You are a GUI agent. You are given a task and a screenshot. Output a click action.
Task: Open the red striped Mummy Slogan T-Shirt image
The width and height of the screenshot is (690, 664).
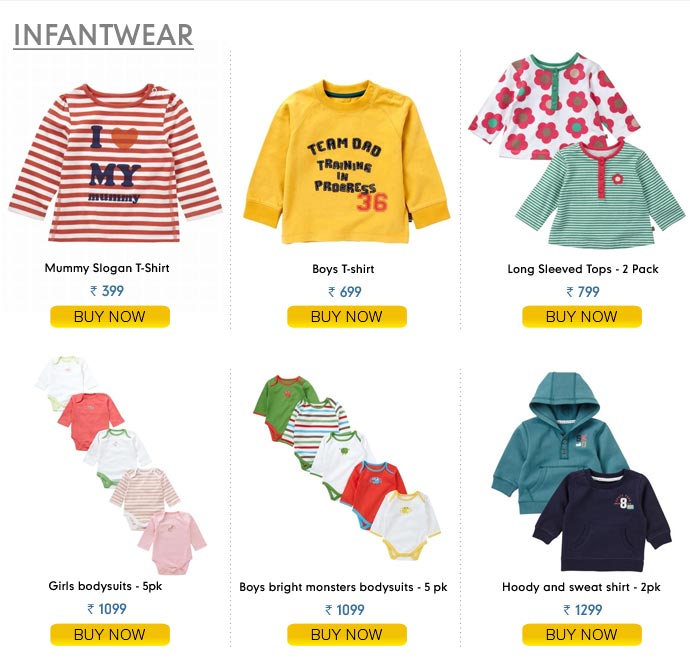(x=115, y=163)
